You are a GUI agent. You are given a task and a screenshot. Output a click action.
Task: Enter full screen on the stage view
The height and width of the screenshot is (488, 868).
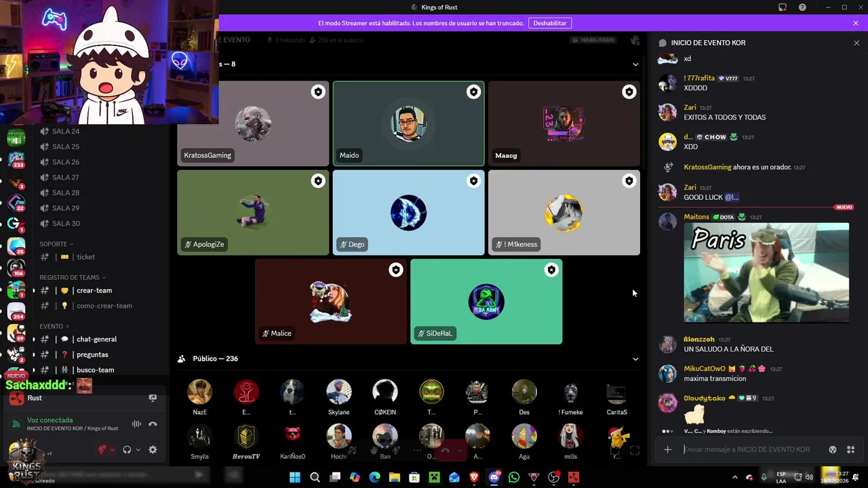point(635,451)
